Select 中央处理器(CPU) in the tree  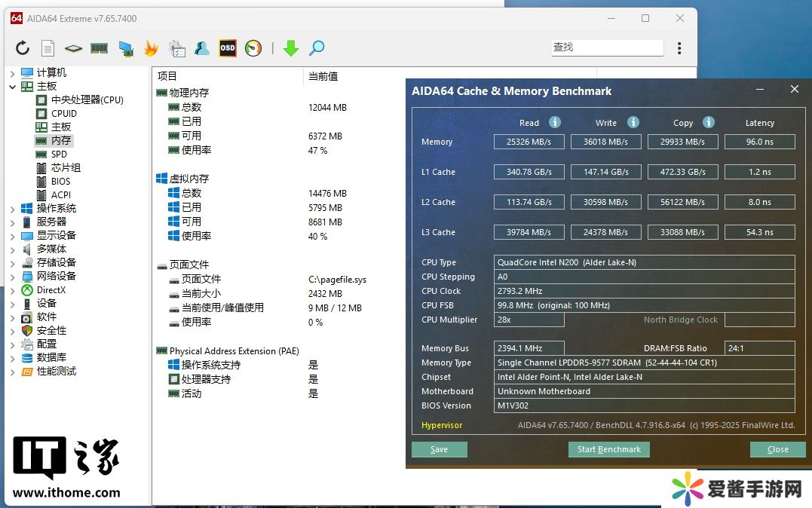click(x=87, y=99)
